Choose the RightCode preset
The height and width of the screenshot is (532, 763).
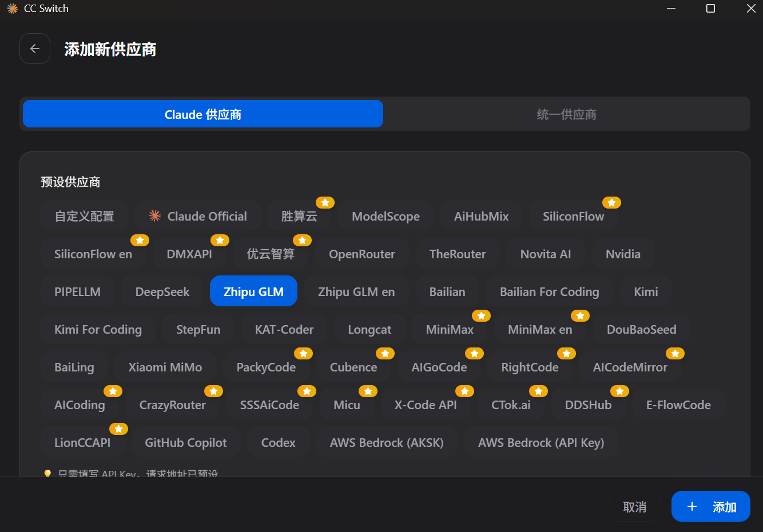(x=530, y=367)
